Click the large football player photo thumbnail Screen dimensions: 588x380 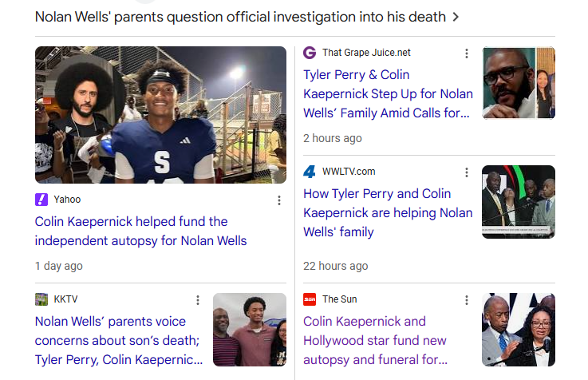coord(161,115)
